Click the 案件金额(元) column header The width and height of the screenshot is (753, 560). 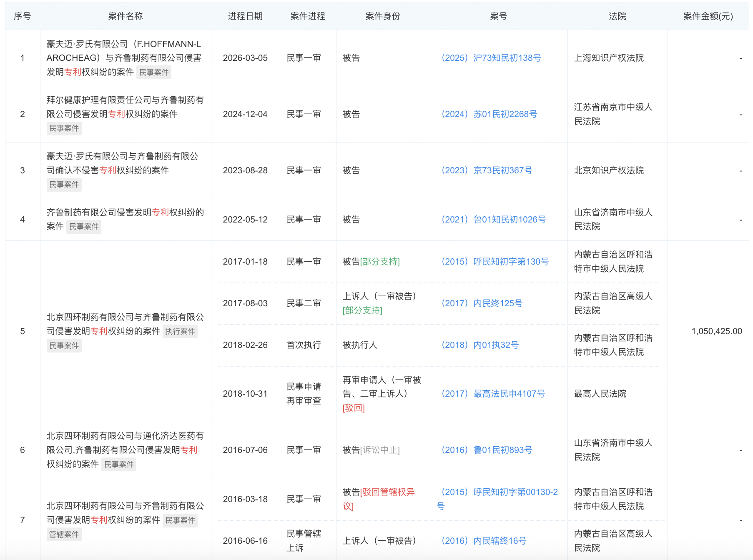[x=708, y=16]
